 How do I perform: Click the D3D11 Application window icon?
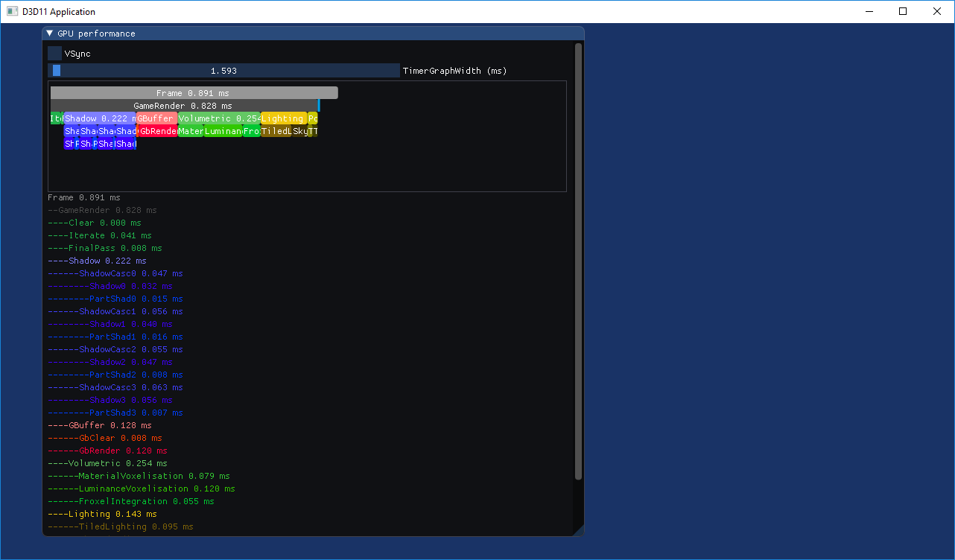(x=13, y=11)
